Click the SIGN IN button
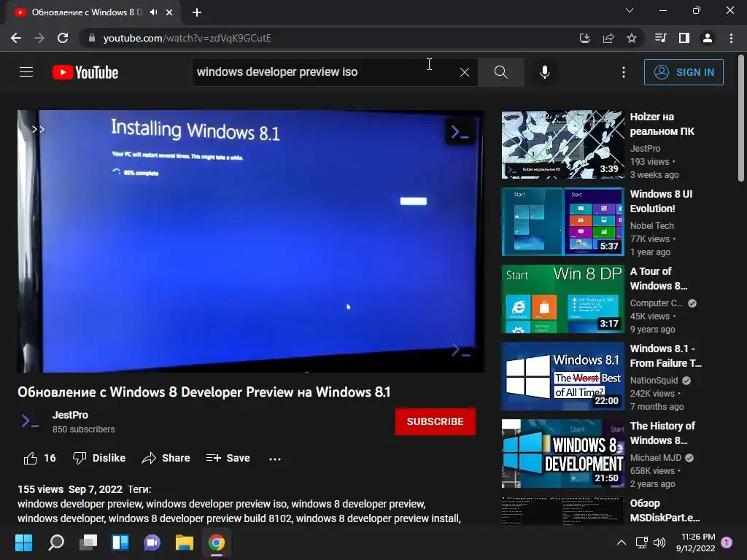Screen dimensions: 747x560 point(684,72)
